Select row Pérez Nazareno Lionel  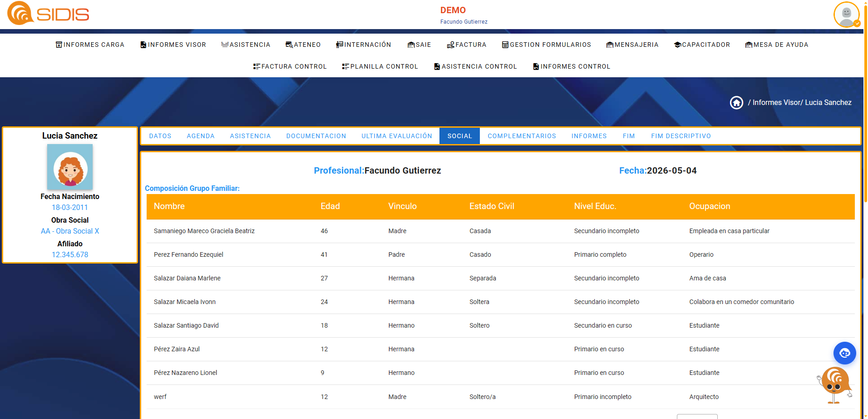point(500,373)
